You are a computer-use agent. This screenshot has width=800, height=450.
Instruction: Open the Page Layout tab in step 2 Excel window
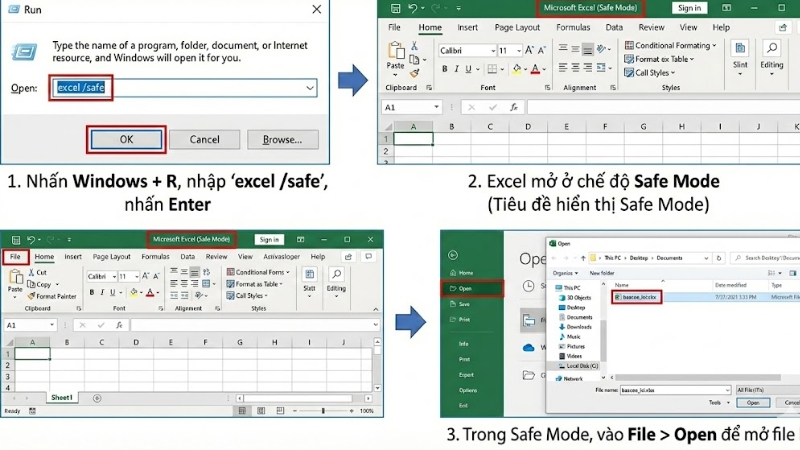click(517, 28)
